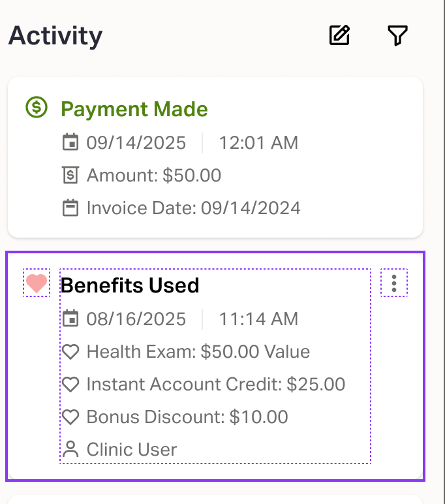The image size is (445, 504).
Task: Click the person icon beside Clinic User
Action: click(70, 449)
